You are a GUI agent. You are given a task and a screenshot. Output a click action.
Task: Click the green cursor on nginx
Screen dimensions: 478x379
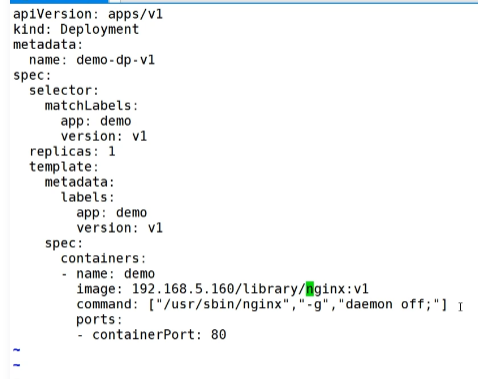point(310,289)
